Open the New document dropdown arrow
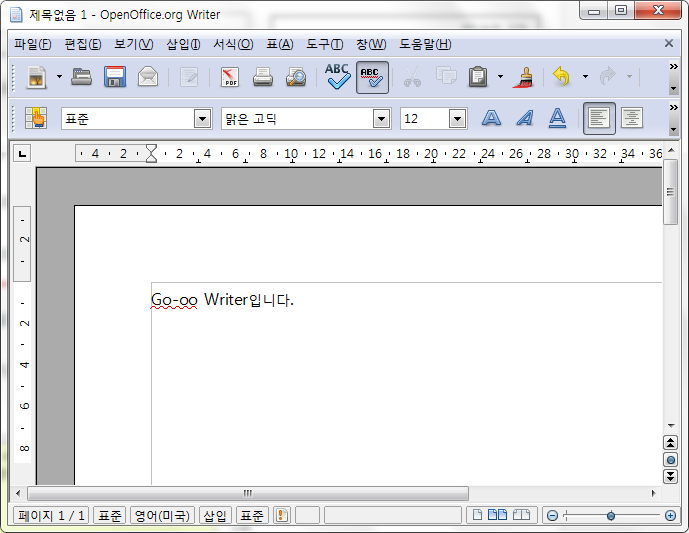 point(59,77)
